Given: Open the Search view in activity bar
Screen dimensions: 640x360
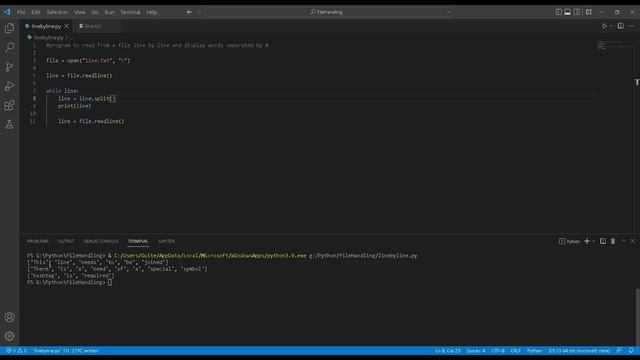Looking at the screenshot, I should click(x=9, y=47).
